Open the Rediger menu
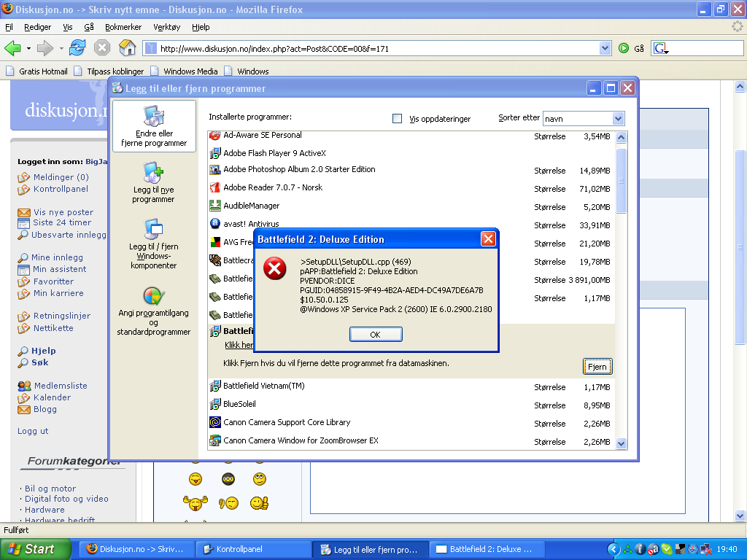The width and height of the screenshot is (747, 560). (38, 27)
